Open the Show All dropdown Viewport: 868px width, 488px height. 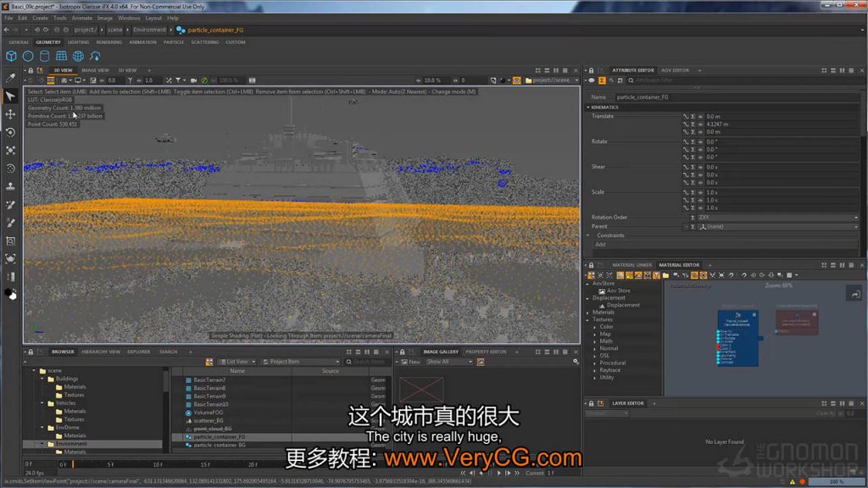coord(449,362)
